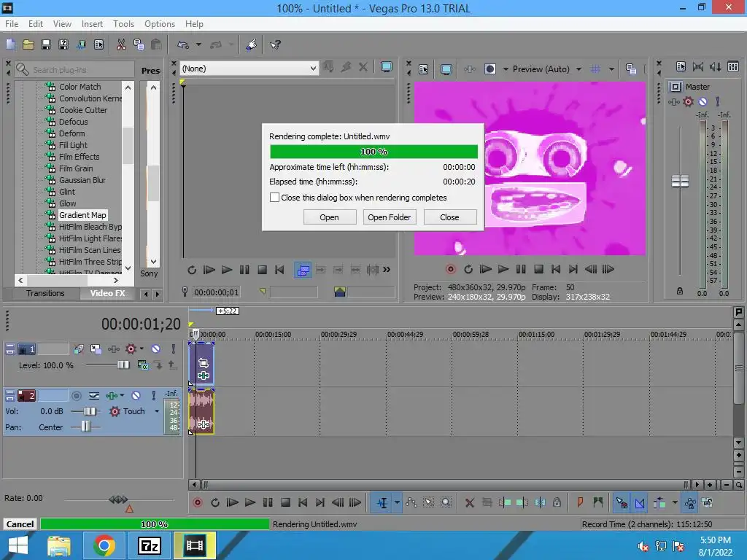Toggle Master bus mute icon
Viewport: 747px width, 560px height.
tap(703, 101)
